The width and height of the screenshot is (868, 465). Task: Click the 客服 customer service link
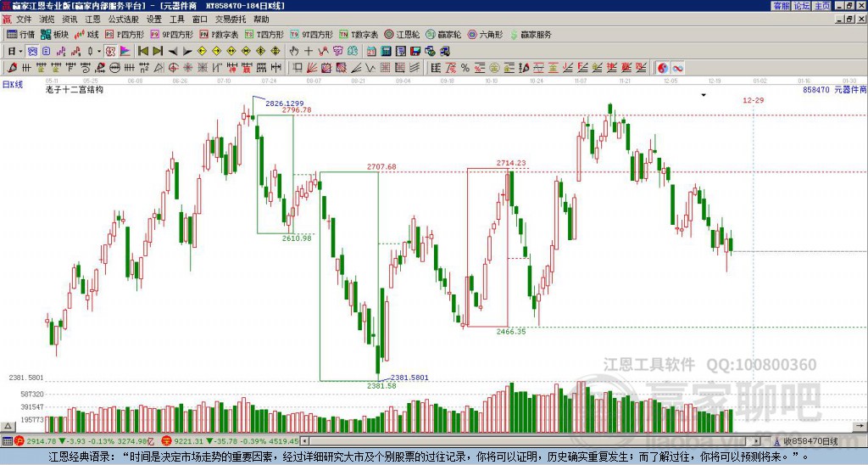tap(781, 6)
